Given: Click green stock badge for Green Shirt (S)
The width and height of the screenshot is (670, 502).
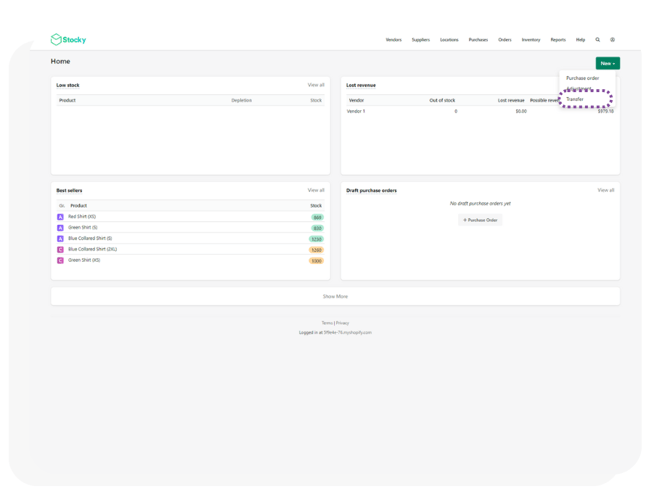Looking at the screenshot, I should point(317,228).
